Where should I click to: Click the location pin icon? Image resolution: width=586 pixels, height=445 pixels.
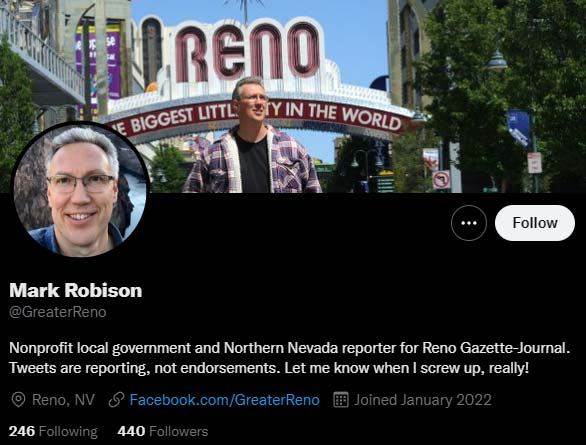point(18,400)
